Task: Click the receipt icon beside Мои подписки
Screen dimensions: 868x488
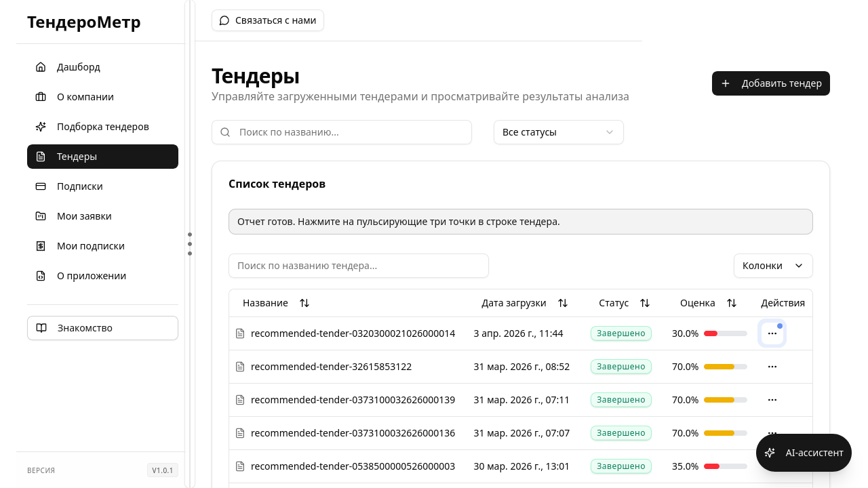Action: click(x=41, y=246)
